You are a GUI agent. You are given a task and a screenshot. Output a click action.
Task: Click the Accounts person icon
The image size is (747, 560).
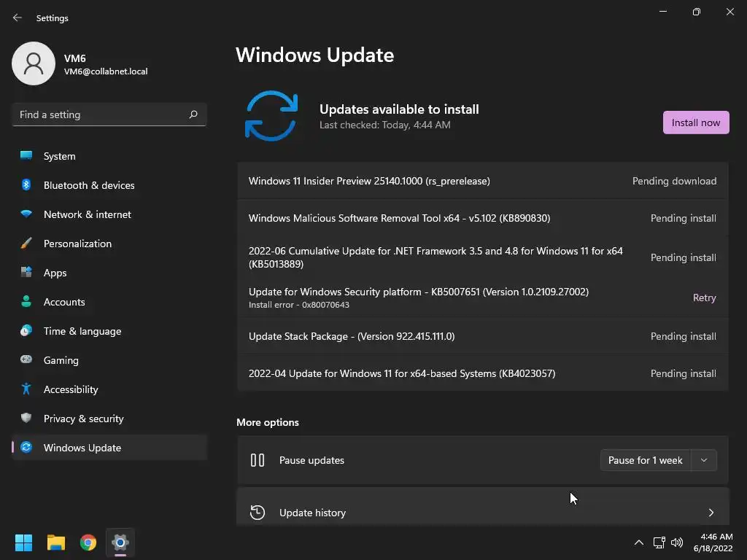[x=26, y=301]
